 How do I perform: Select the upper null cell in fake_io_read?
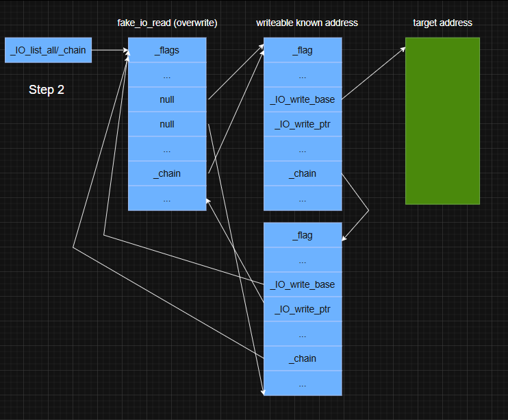[x=167, y=99]
